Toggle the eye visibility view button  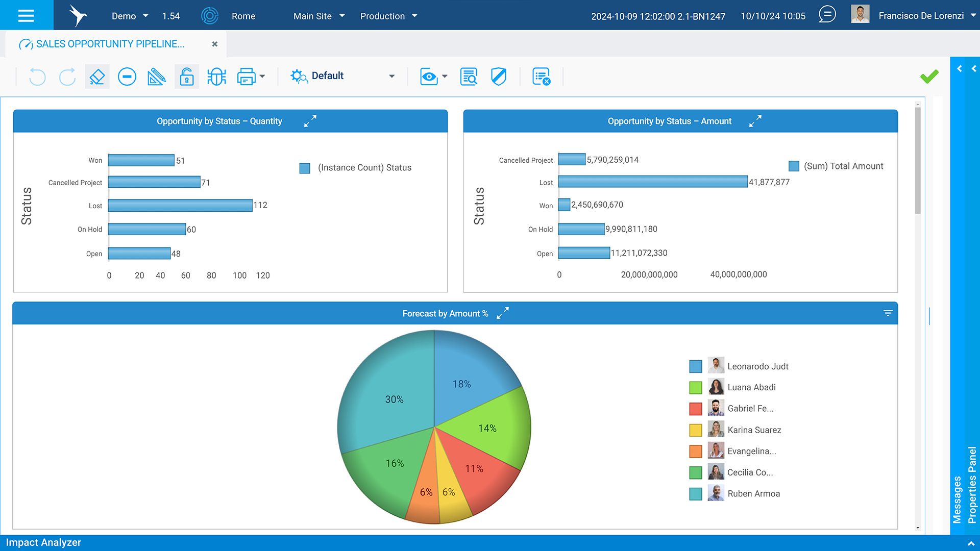pyautogui.click(x=429, y=77)
